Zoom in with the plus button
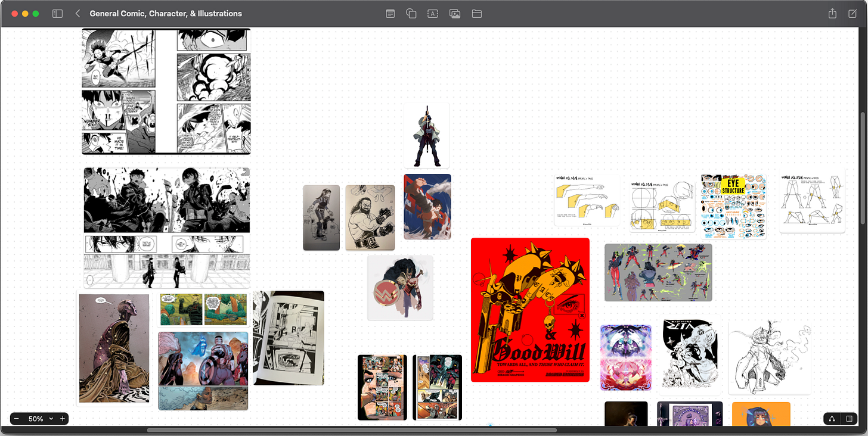Screen dimensions: 868x436 pos(62,419)
